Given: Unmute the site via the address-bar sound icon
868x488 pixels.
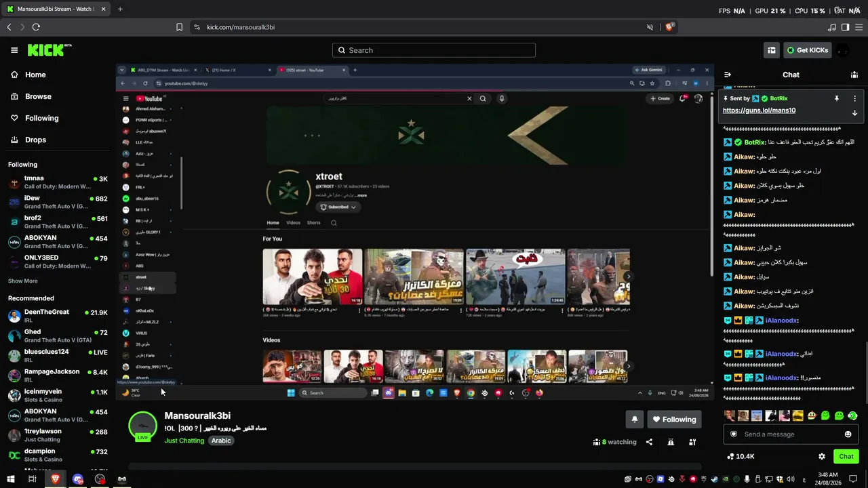Looking at the screenshot, I should click(x=650, y=27).
